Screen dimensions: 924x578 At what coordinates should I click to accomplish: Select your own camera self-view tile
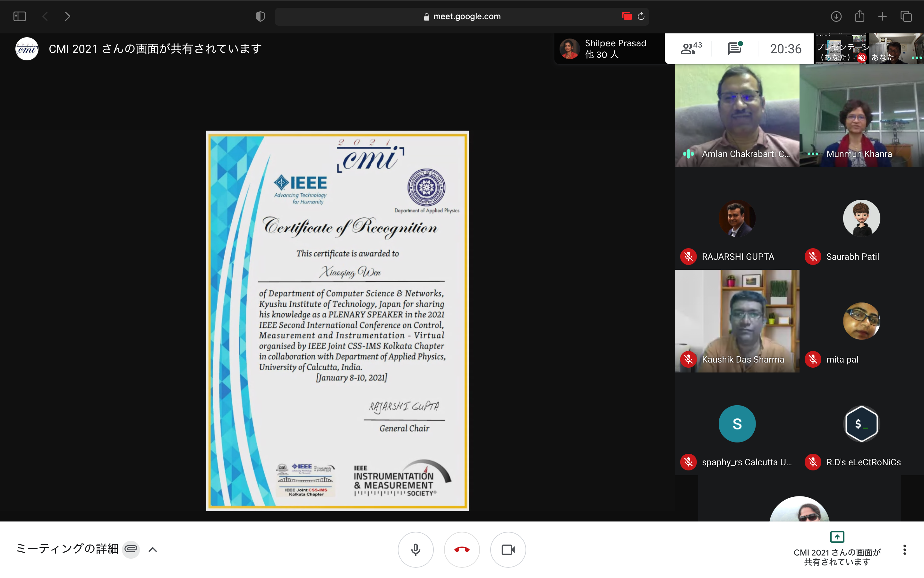(896, 49)
